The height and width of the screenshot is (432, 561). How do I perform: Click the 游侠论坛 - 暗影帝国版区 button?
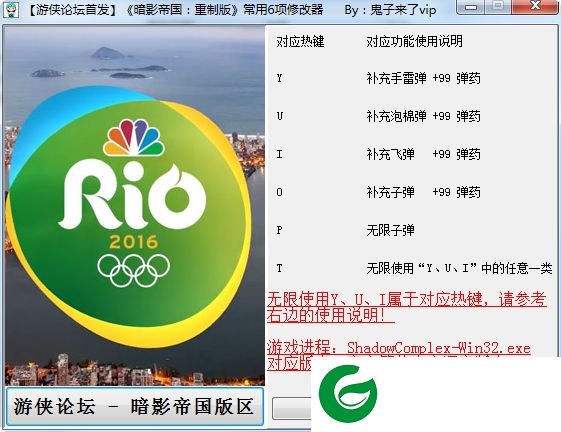pyautogui.click(x=135, y=406)
